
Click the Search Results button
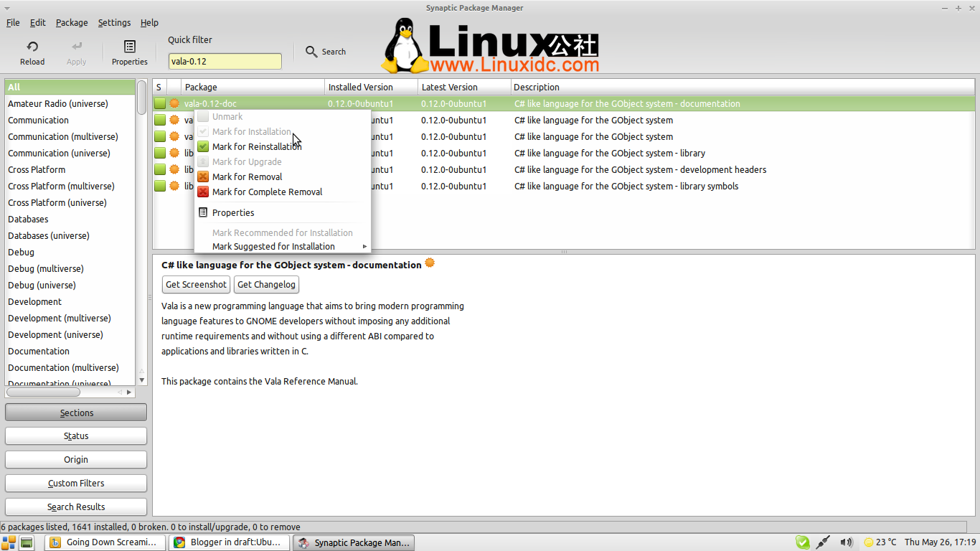click(x=75, y=507)
